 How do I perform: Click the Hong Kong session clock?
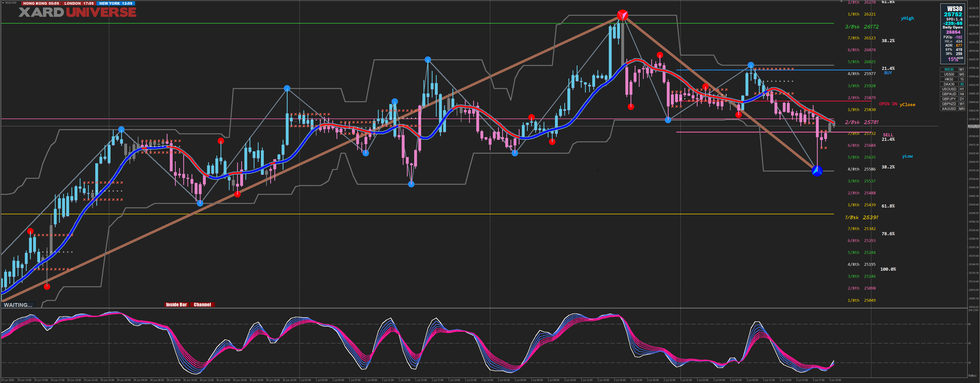click(x=41, y=3)
